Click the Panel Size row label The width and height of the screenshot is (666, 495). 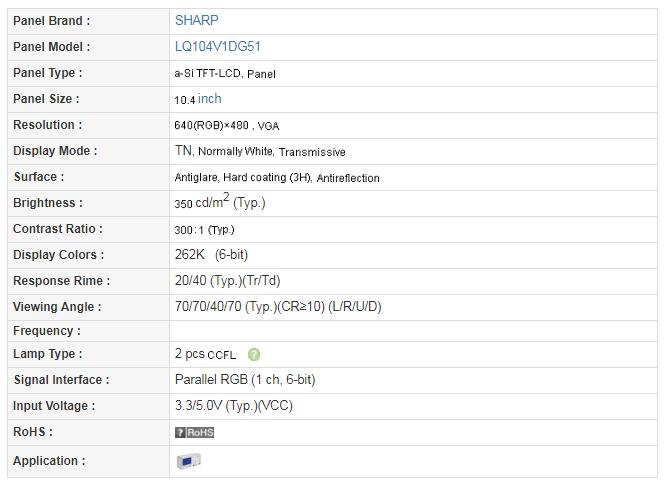click(x=46, y=99)
